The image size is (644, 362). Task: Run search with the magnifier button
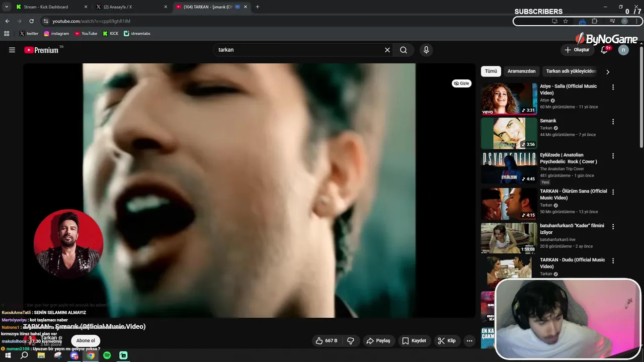404,50
